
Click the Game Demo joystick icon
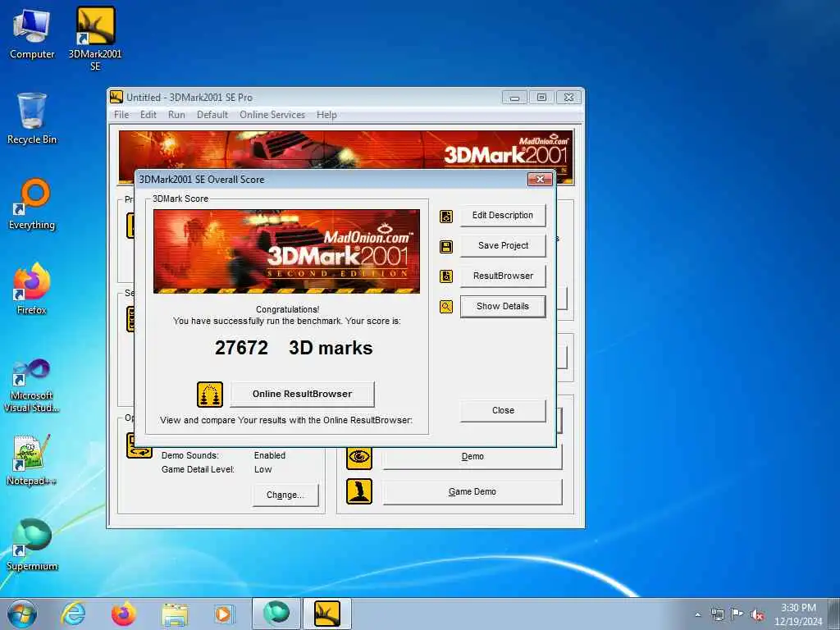point(359,492)
